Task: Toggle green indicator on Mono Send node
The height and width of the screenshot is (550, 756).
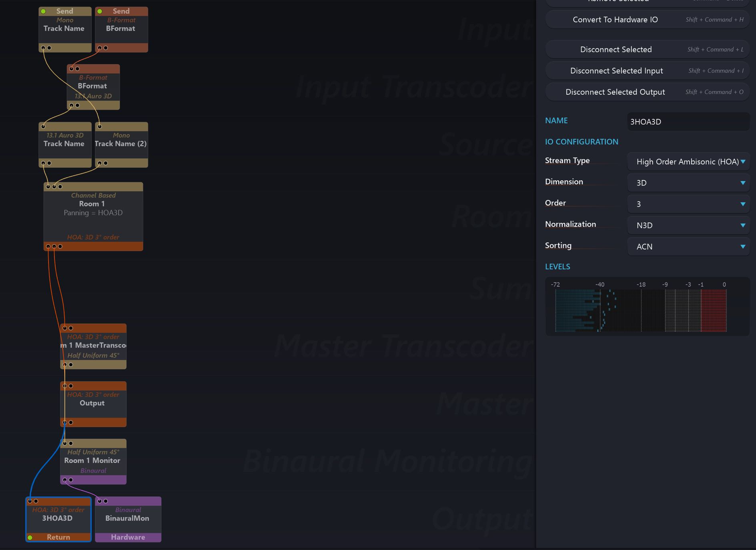Action: coord(43,11)
